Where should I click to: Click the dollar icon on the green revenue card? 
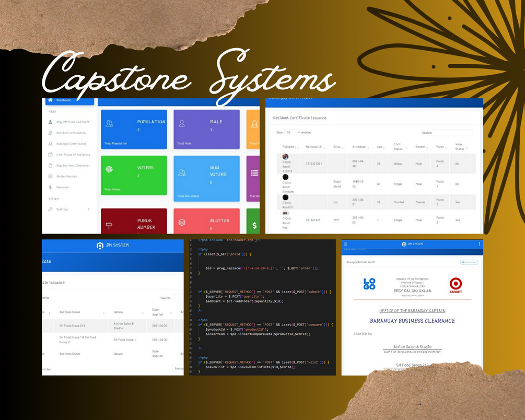[254, 226]
